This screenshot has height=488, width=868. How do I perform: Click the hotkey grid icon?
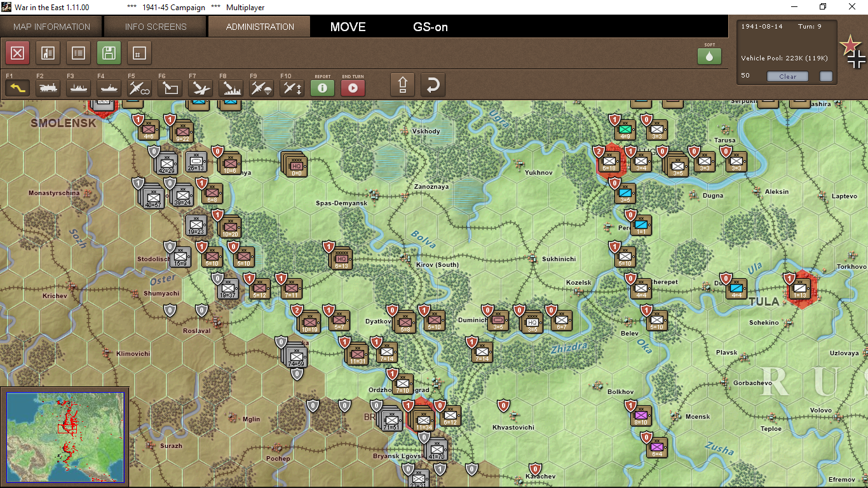pos(139,53)
